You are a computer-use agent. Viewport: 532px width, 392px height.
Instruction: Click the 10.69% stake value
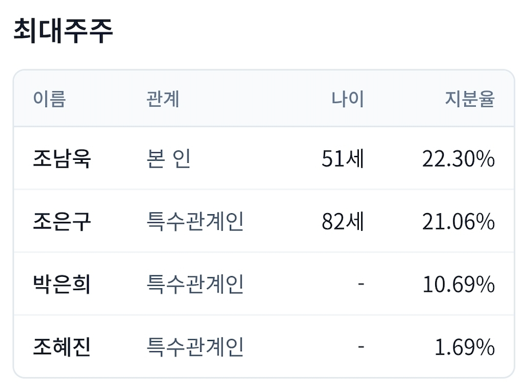pos(459,284)
